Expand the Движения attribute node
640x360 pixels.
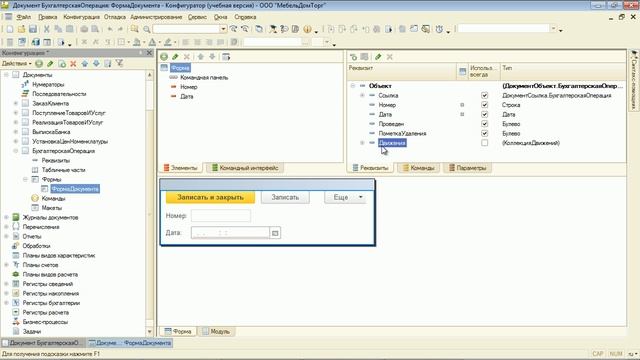pyautogui.click(x=362, y=143)
